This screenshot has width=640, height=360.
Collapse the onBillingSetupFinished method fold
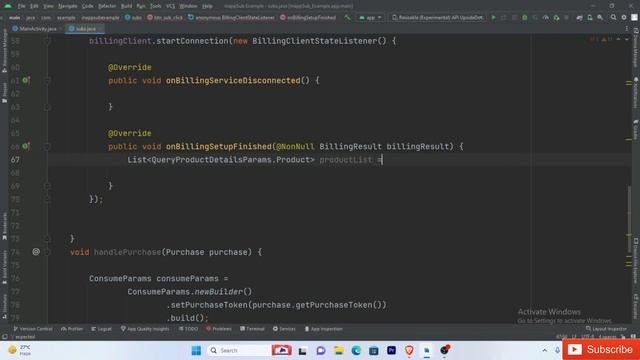(47, 146)
